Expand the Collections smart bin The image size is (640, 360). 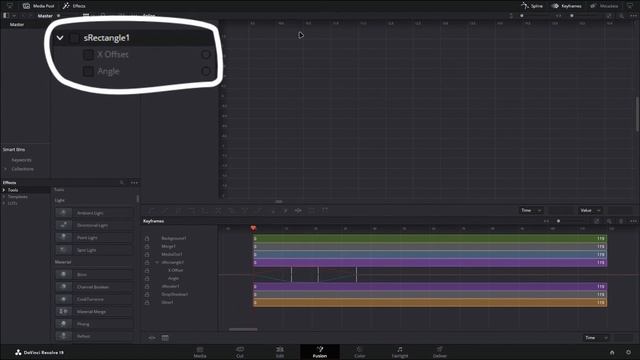point(6,169)
